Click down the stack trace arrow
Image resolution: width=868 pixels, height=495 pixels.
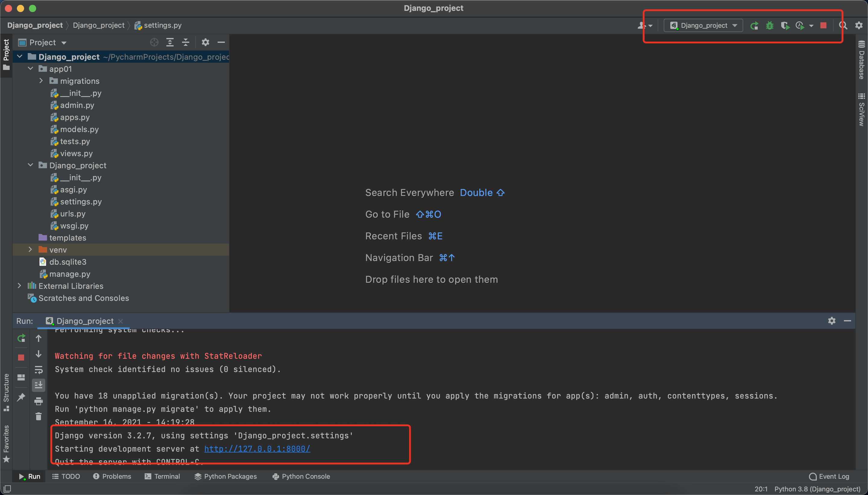(x=38, y=354)
